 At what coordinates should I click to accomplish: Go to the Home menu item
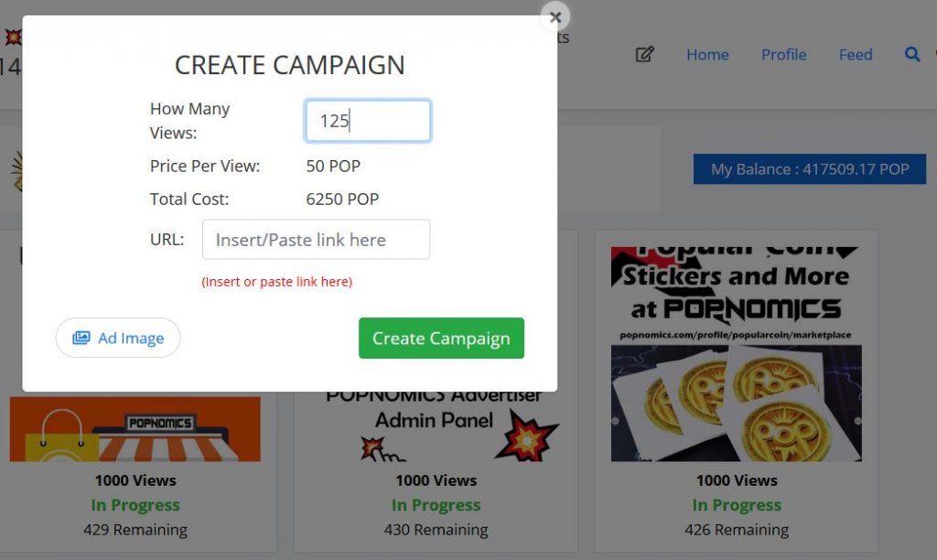tap(707, 54)
